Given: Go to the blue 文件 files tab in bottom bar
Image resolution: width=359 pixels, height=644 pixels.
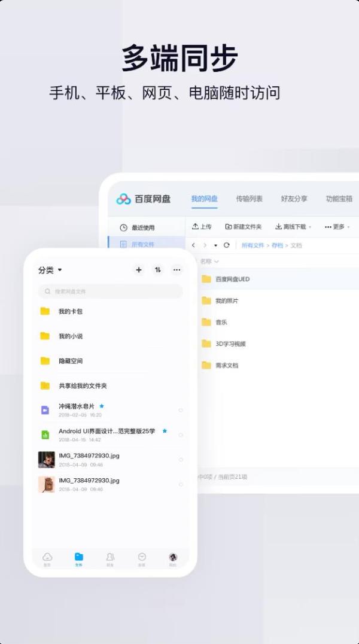Looking at the screenshot, I should pyautogui.click(x=79, y=559).
